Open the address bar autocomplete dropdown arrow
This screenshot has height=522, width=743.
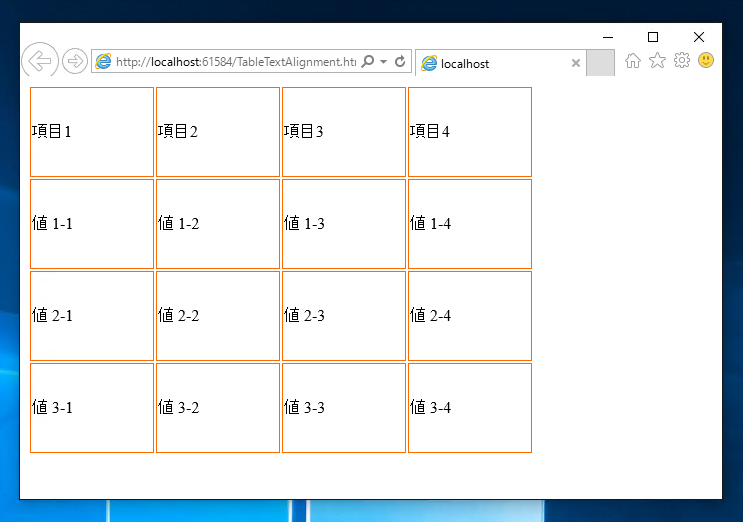tap(383, 62)
